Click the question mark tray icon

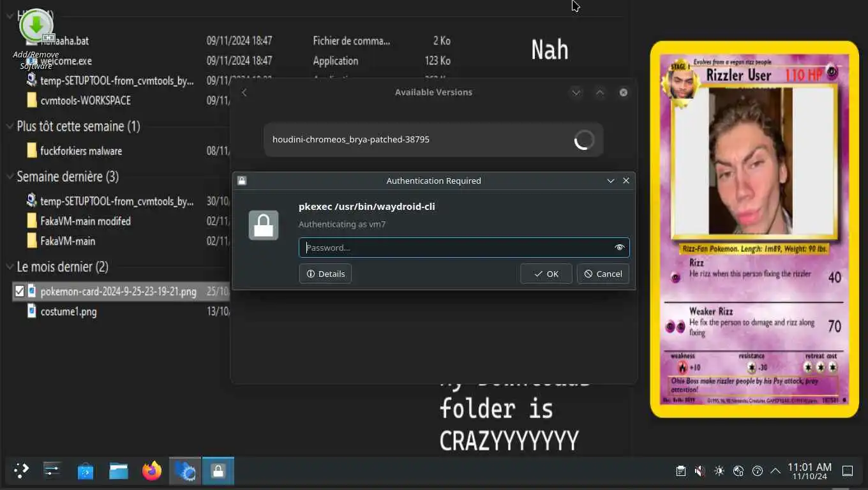coord(758,471)
